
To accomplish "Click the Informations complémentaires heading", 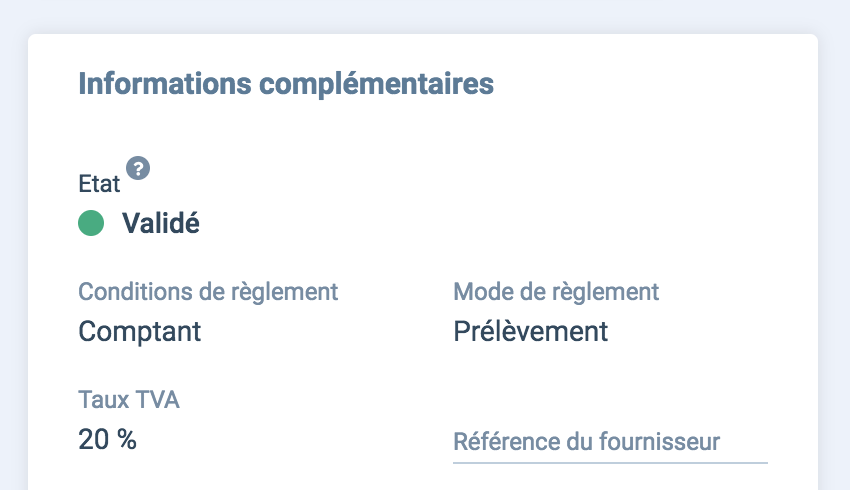I will [x=286, y=83].
